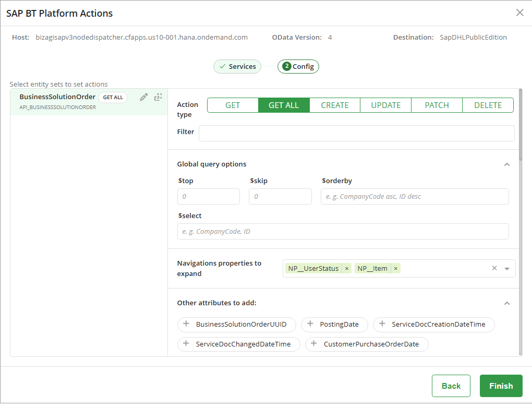Screen dimensions: 532x407
Task: Click the API_BUSINESSSOLUTIONORDER subtitle text
Action: [58, 107]
